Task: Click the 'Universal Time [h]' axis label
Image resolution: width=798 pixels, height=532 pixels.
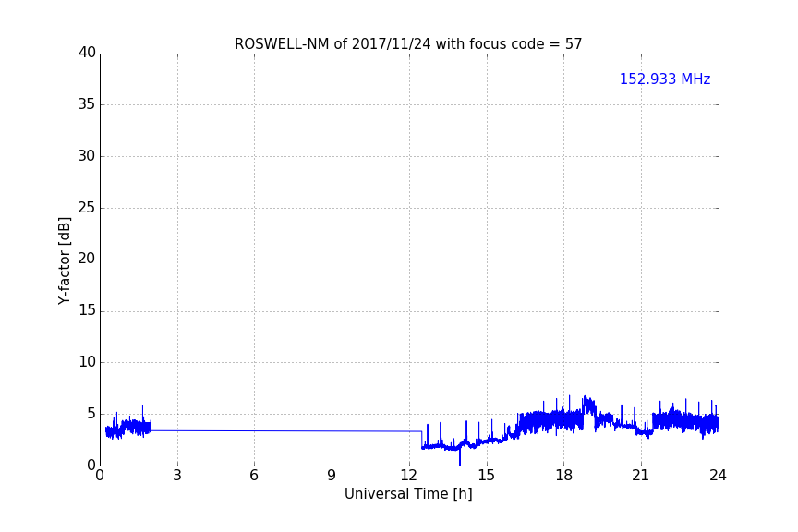Action: (x=408, y=494)
